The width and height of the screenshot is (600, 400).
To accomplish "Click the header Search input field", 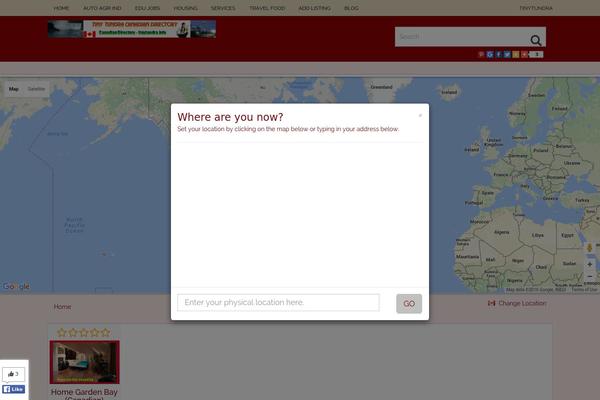I will click(461, 37).
